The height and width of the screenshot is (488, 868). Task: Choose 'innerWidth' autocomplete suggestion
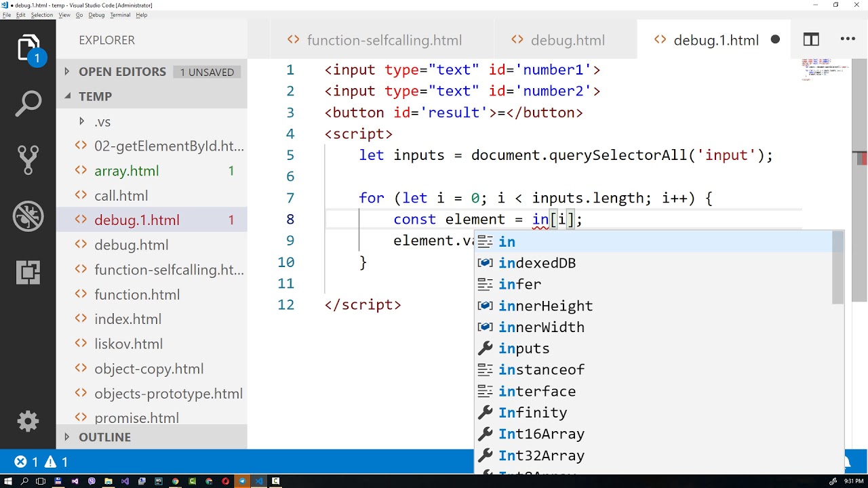[654, 327]
